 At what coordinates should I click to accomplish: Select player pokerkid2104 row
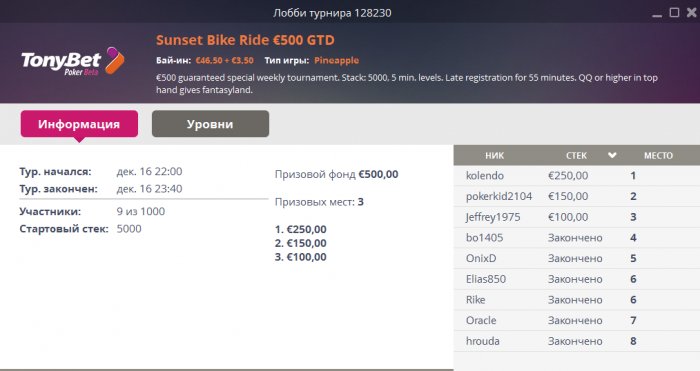[577, 196]
